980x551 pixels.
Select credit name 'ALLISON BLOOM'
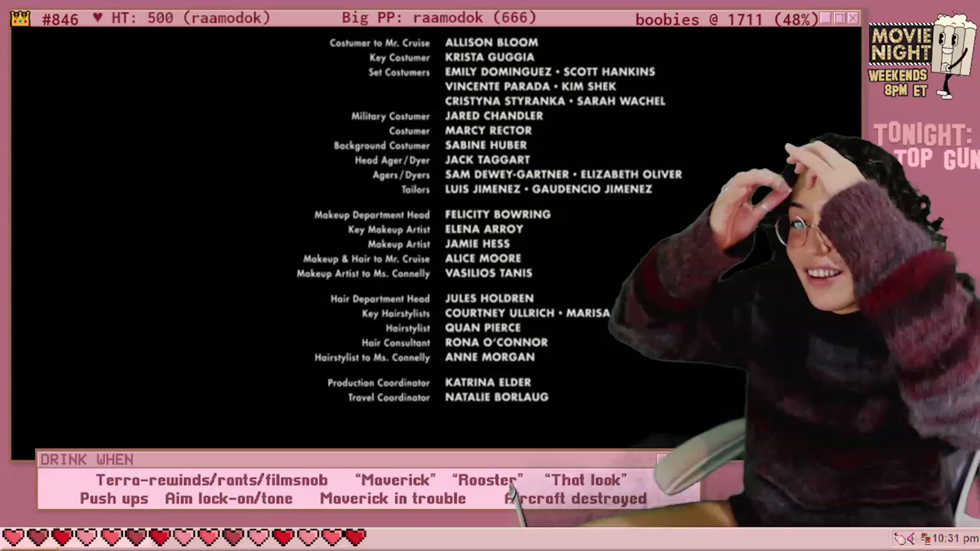tap(491, 43)
